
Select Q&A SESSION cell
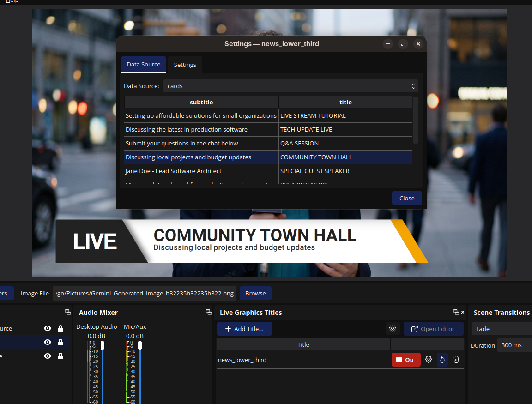345,144
